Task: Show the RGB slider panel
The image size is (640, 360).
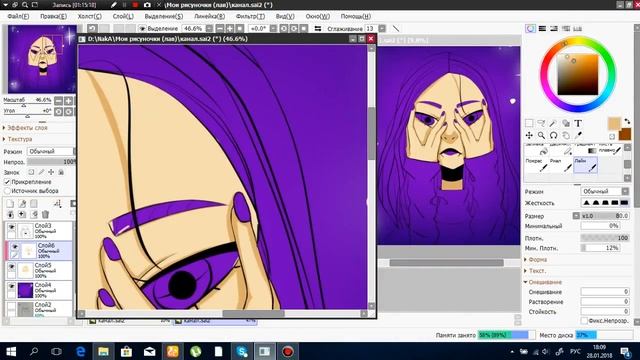Action: (542, 28)
